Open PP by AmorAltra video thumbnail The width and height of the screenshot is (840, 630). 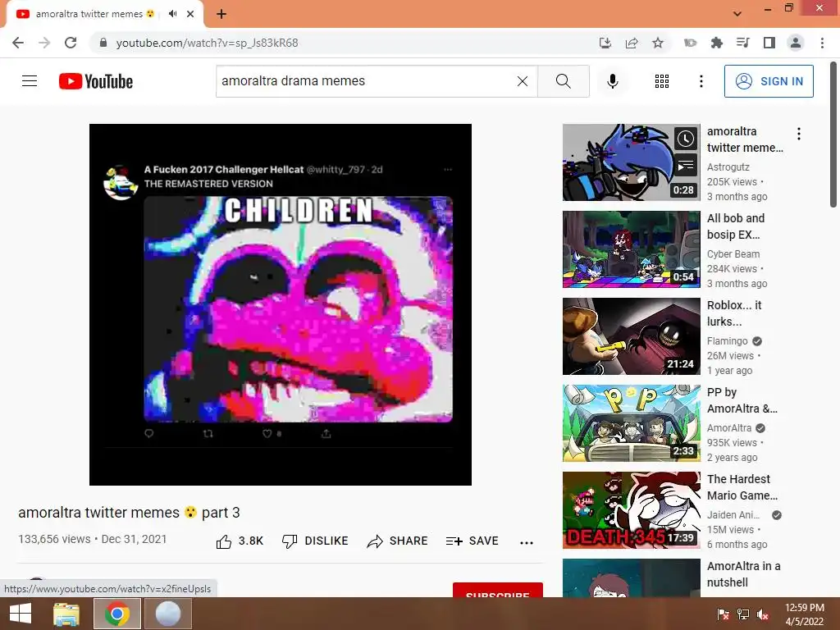(631, 423)
